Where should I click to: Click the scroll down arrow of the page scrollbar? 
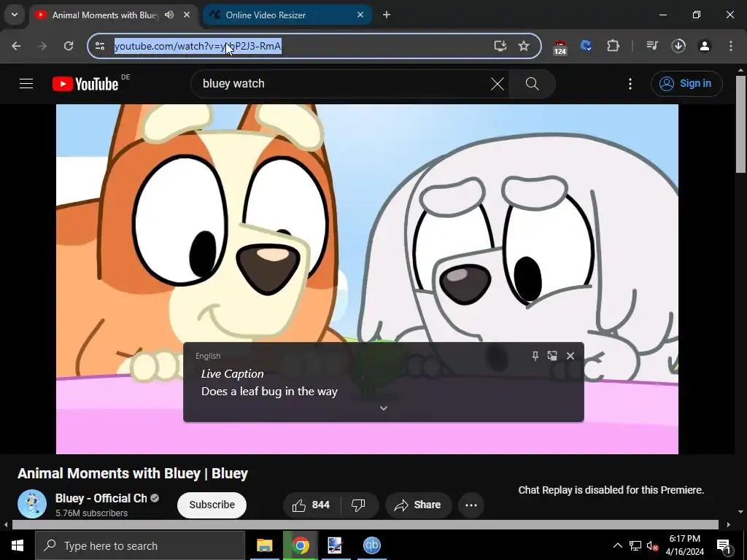pyautogui.click(x=741, y=512)
